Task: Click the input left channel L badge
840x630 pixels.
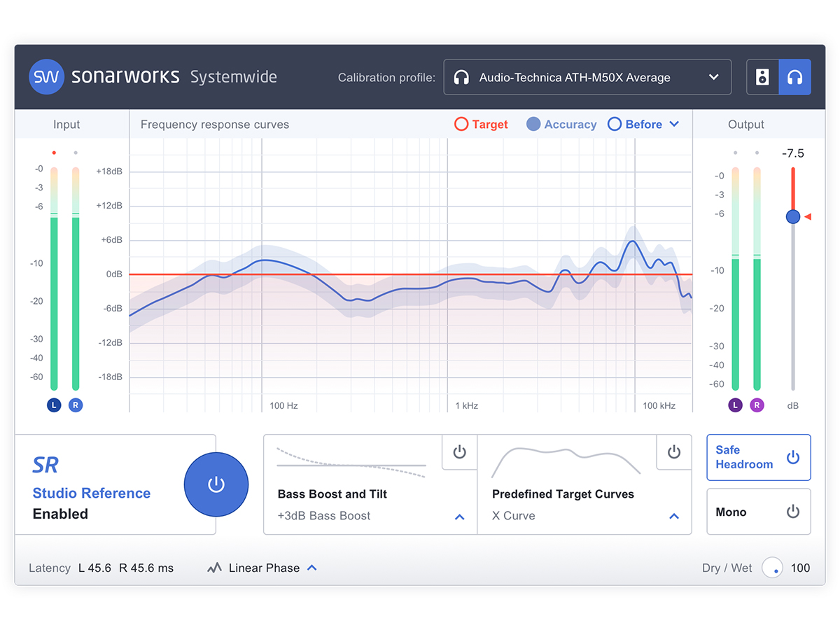Action: pyautogui.click(x=54, y=405)
